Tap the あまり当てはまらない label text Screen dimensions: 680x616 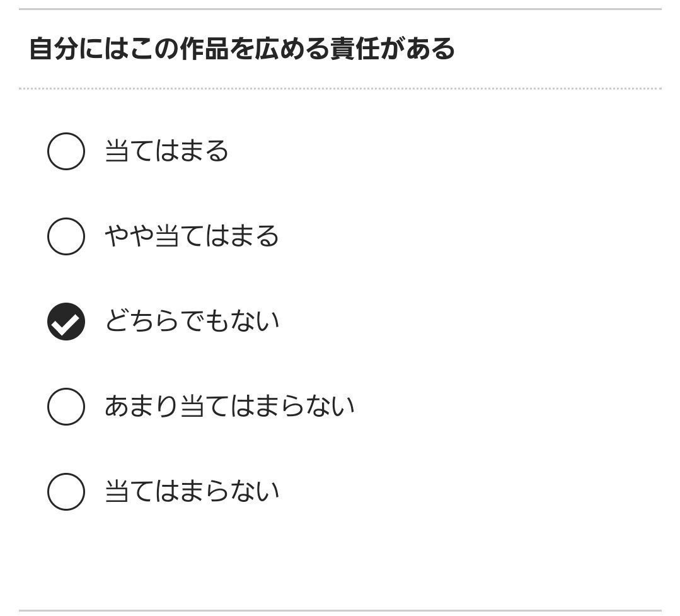[229, 407]
